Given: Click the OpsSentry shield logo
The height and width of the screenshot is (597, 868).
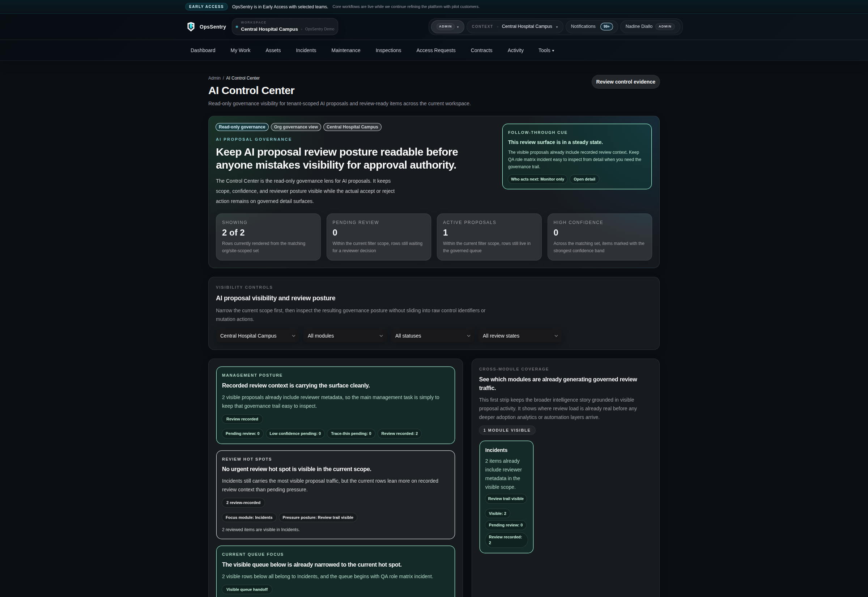Looking at the screenshot, I should 191,26.
